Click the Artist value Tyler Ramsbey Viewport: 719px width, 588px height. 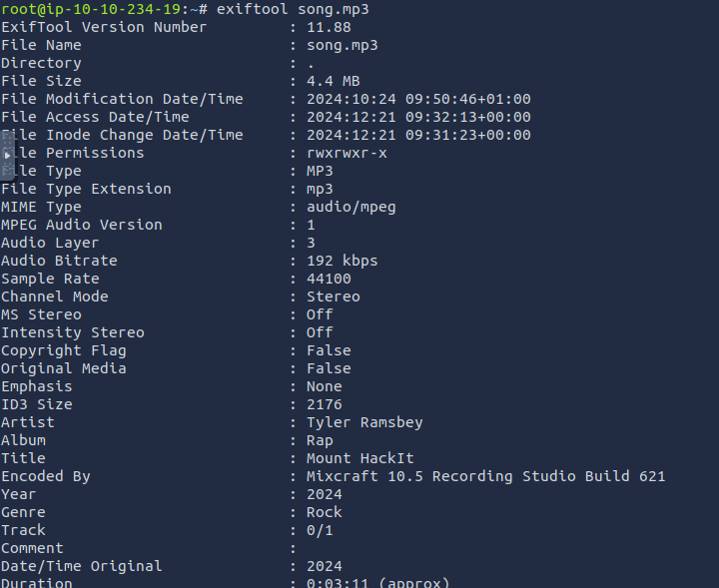[364, 422]
